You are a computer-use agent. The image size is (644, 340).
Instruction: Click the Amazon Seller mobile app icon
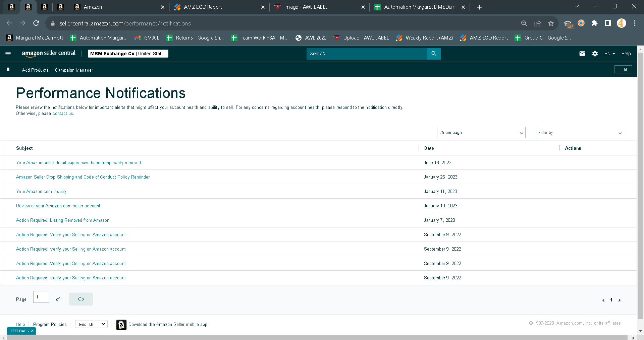[121, 325]
